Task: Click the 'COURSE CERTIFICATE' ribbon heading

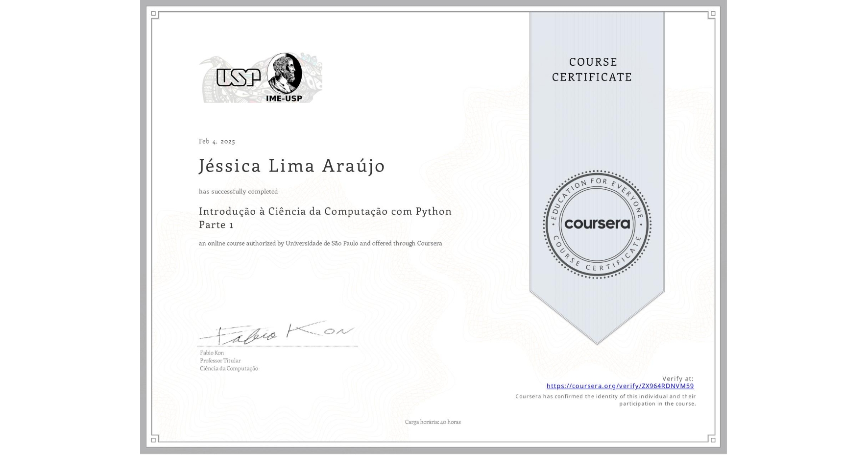Action: pos(592,70)
